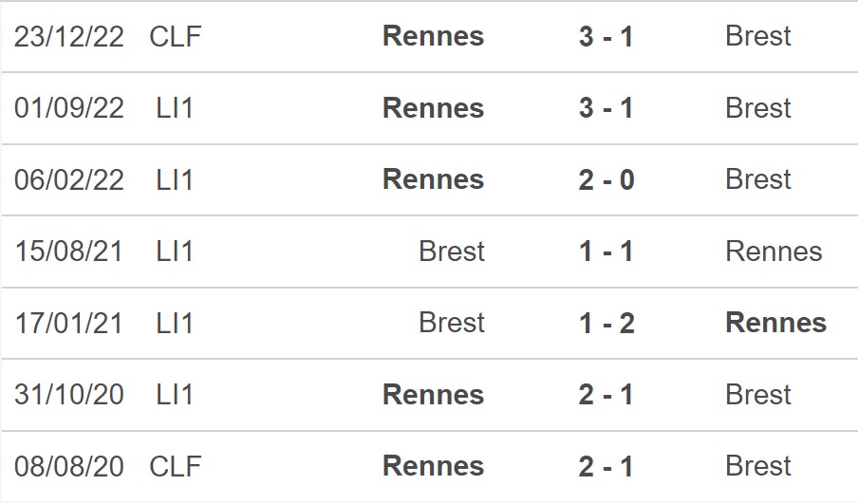Select the CLF competition label on 23/12/22
This screenshot has height=504, width=858.
click(175, 37)
